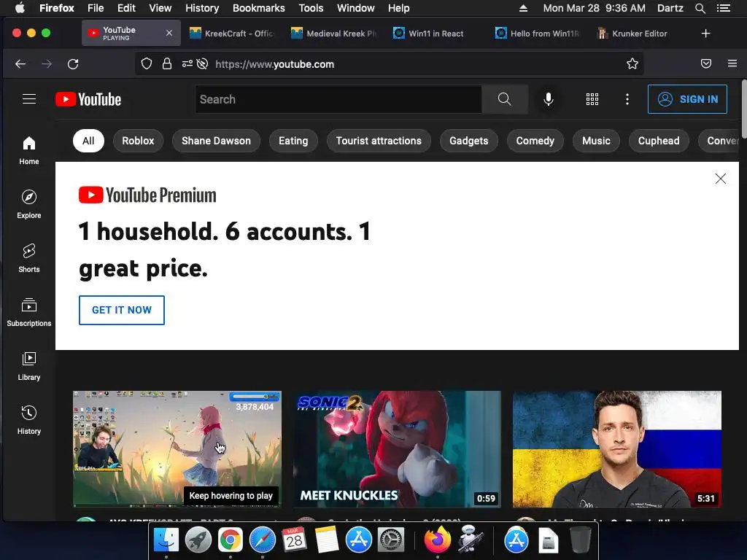Click the eject icon in menu bar
This screenshot has height=560, width=747.
[x=523, y=8]
